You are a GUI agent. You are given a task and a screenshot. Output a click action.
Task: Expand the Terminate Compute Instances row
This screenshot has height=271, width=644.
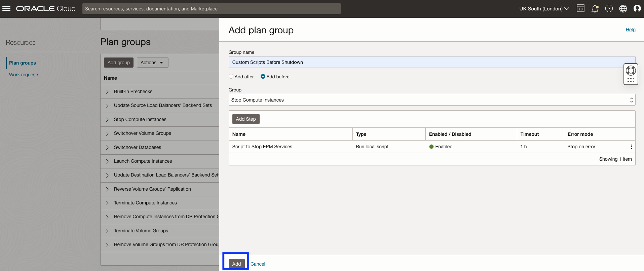pyautogui.click(x=107, y=203)
